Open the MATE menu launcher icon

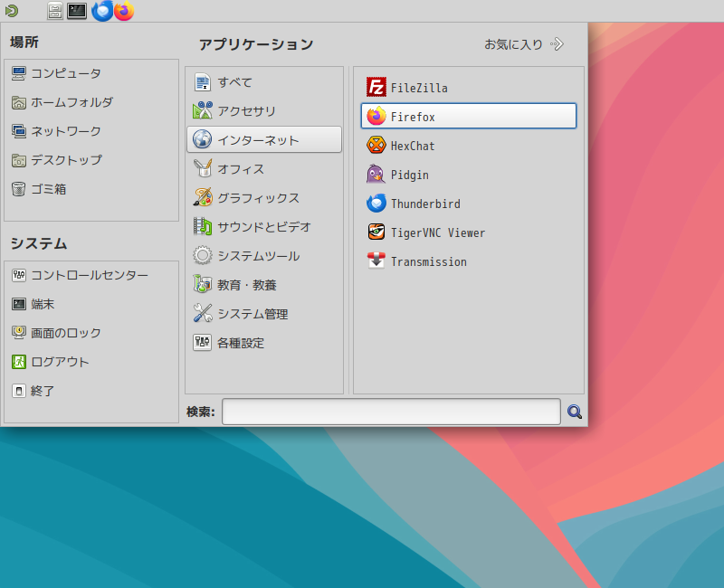point(12,11)
